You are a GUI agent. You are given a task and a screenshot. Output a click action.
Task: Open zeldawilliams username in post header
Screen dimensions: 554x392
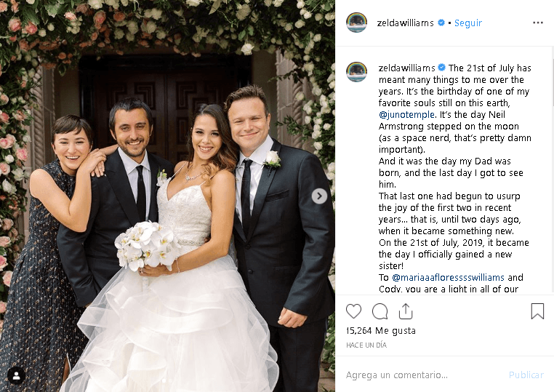click(x=405, y=23)
